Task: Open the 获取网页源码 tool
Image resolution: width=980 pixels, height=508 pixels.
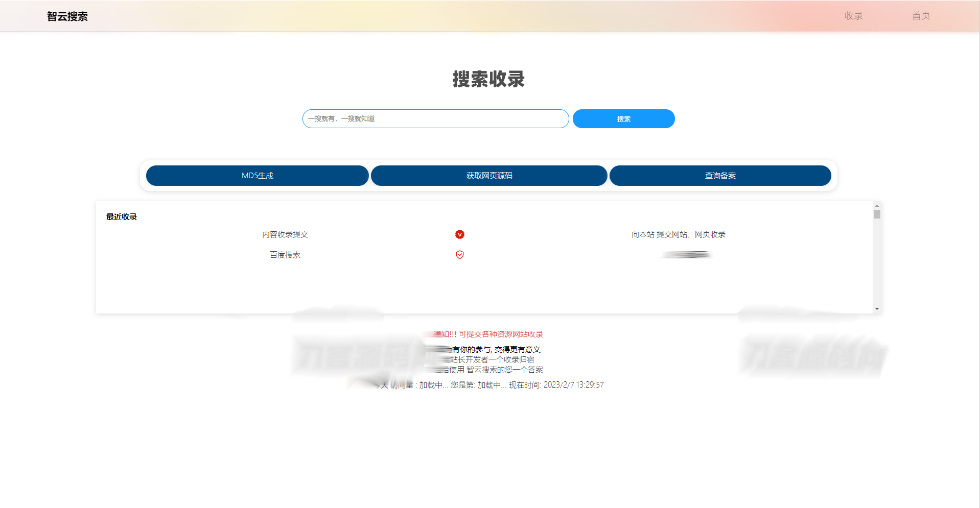Action: 489,176
